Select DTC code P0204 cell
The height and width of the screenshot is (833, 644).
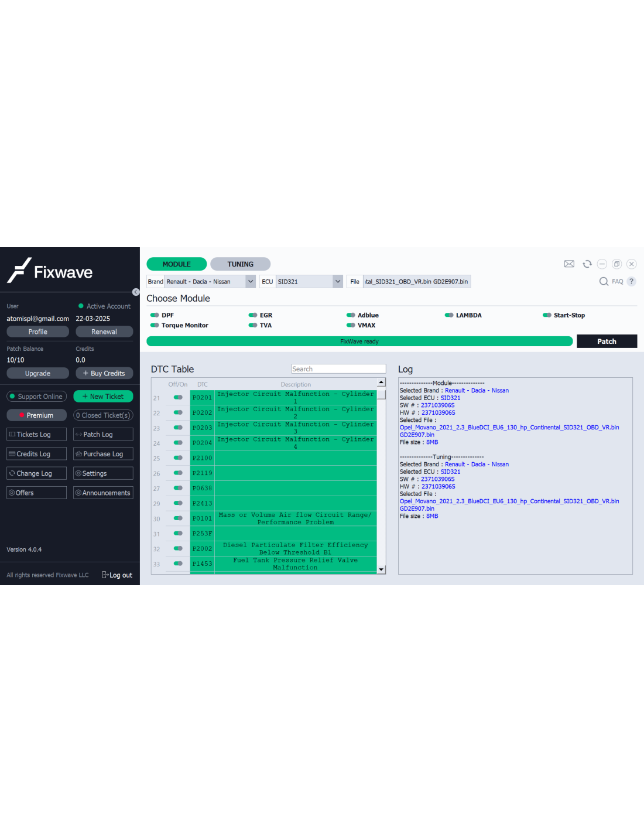202,443
